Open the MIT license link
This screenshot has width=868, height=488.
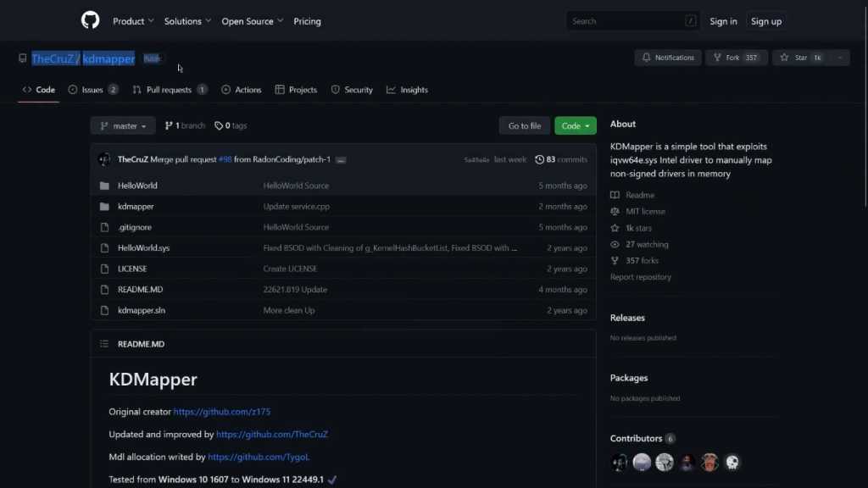tap(637, 211)
